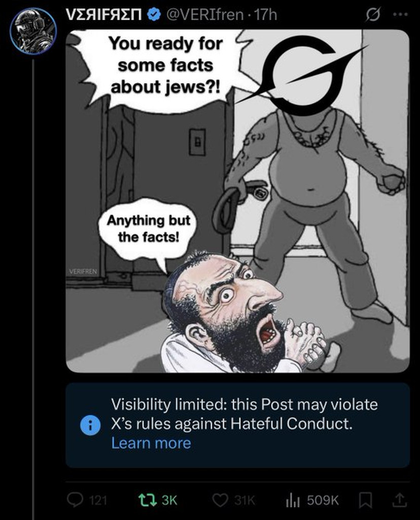Click the blue info circle icon
420x520 pixels.
click(x=90, y=425)
